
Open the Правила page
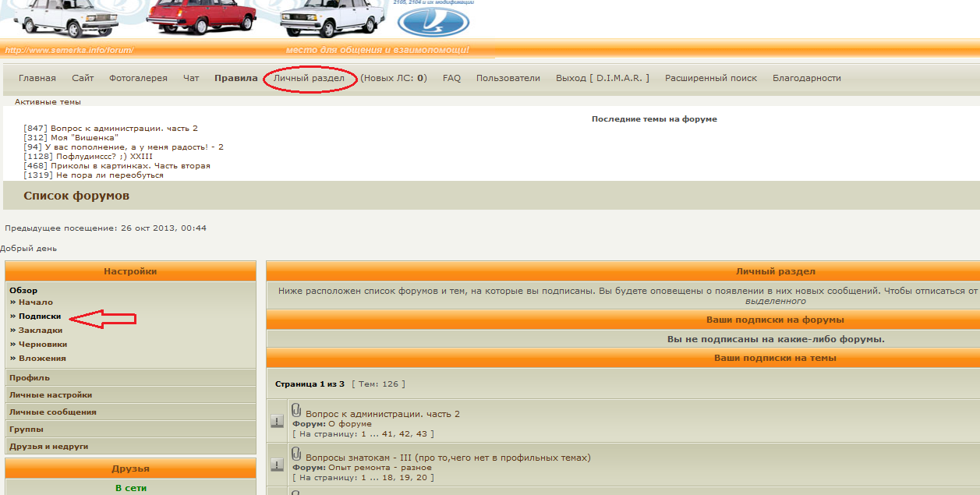coord(235,78)
